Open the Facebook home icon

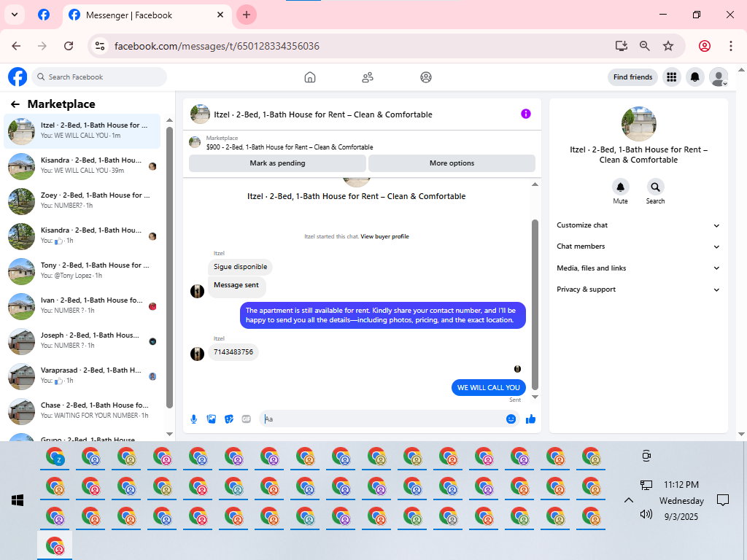pyautogui.click(x=309, y=77)
